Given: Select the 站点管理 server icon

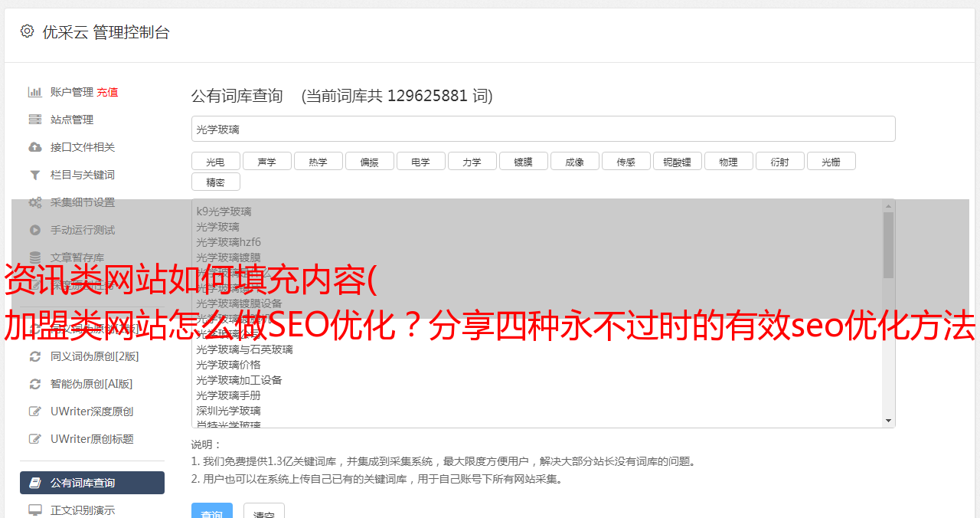Looking at the screenshot, I should (x=35, y=120).
